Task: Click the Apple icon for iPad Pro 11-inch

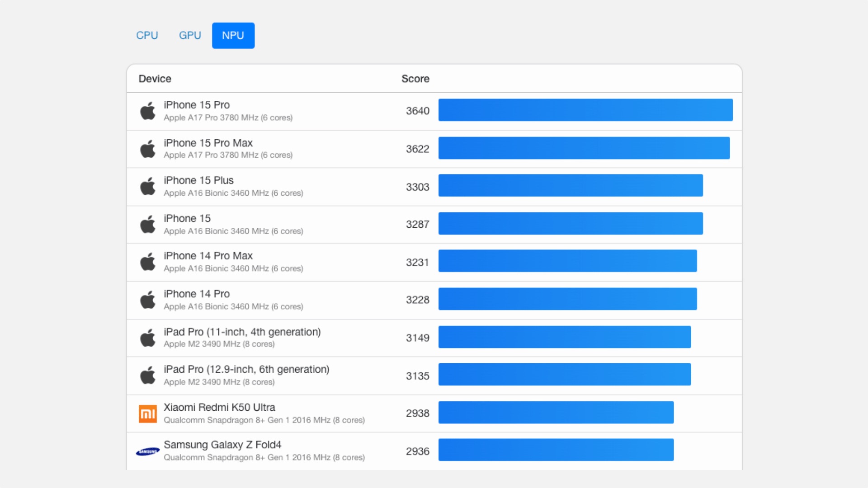Action: (147, 337)
